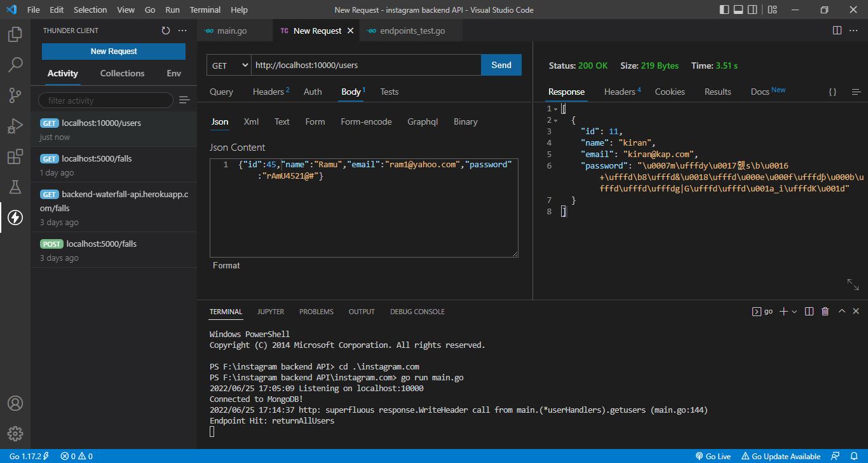Split the terminal panel
The height and width of the screenshot is (463, 868).
(x=809, y=312)
